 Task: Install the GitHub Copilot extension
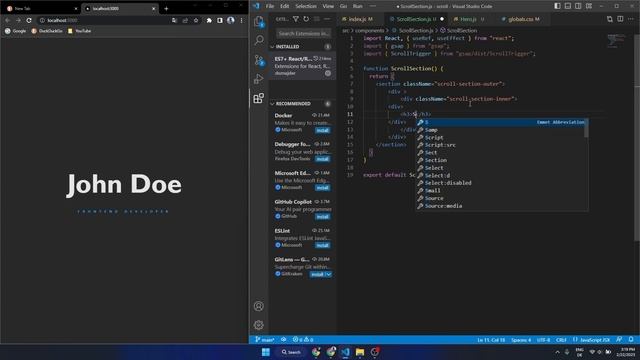(x=322, y=217)
